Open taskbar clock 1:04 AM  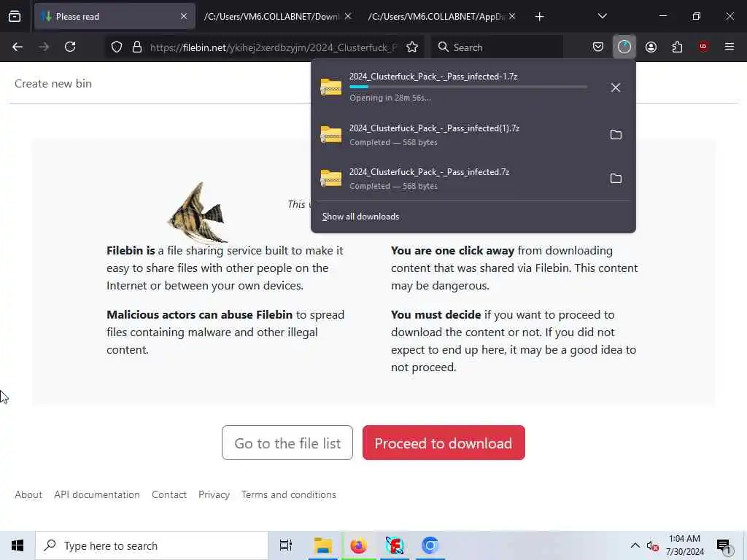click(684, 545)
